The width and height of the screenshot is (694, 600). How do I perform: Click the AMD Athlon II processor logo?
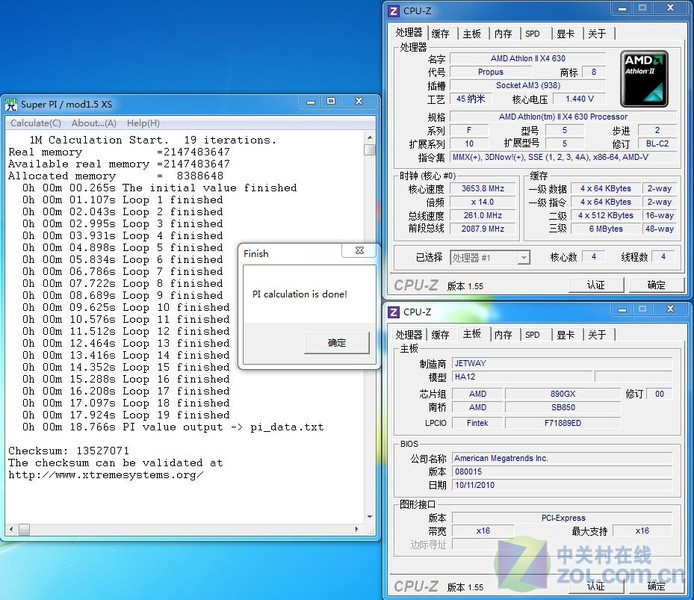click(x=644, y=79)
